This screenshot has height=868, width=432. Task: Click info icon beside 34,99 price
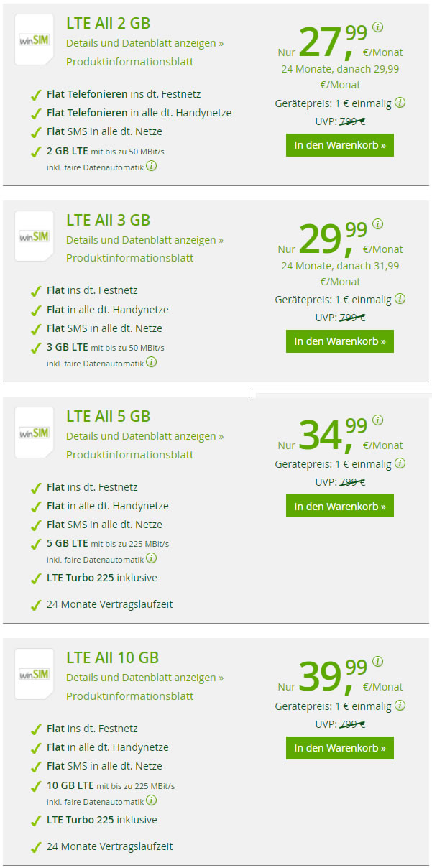378,420
